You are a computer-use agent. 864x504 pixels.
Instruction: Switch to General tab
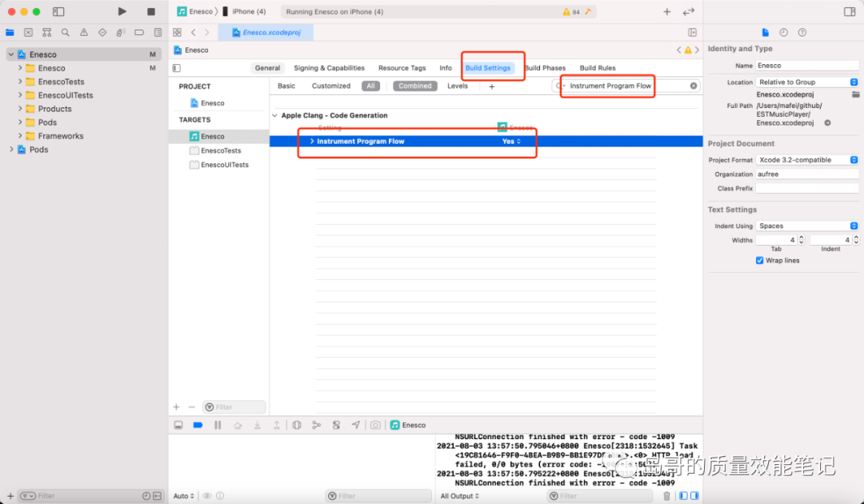(x=267, y=68)
